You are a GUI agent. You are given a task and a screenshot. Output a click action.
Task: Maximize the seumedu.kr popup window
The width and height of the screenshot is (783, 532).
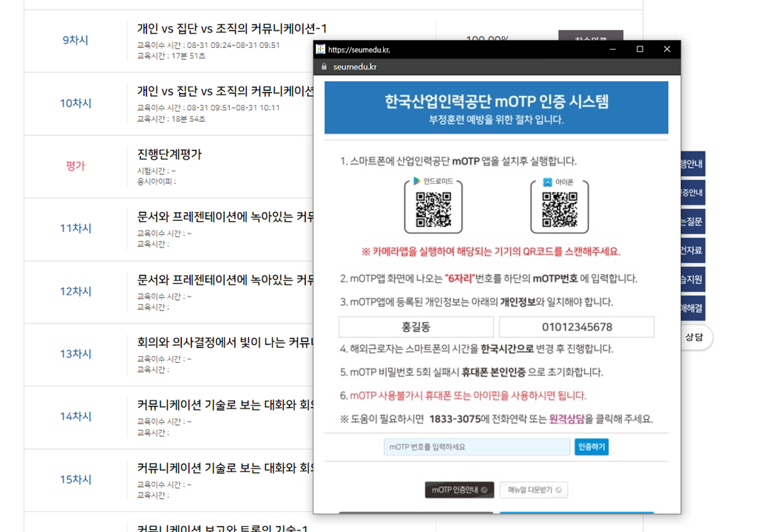coord(640,49)
